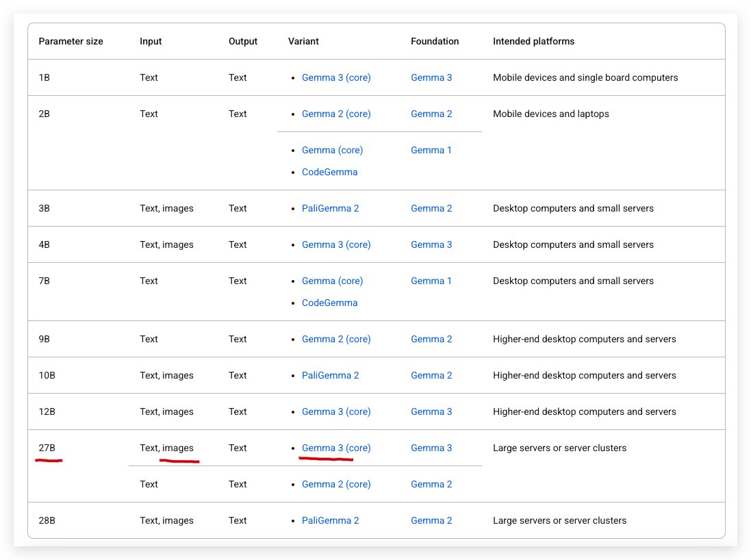Select the 7B parameter size cell
Screen dimensions: 751x560
pos(44,281)
